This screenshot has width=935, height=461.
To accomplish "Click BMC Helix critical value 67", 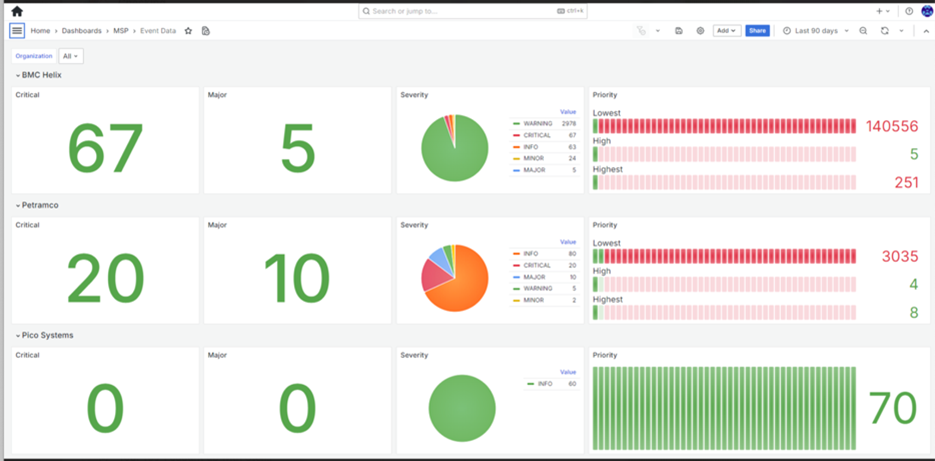I will click(x=105, y=150).
